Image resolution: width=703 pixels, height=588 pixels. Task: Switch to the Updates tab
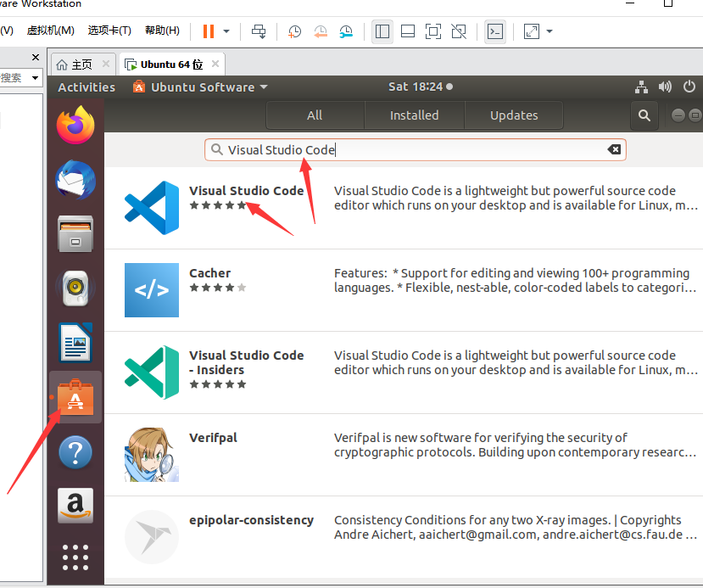[x=514, y=115]
